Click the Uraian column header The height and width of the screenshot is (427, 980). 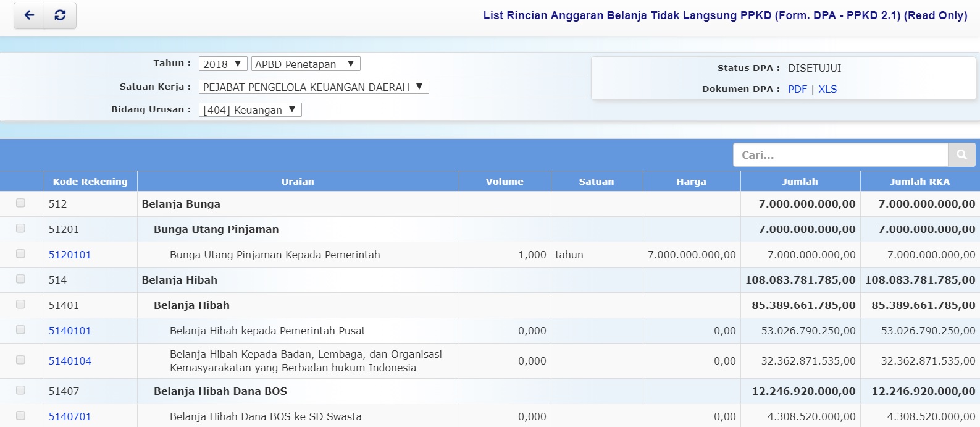click(x=298, y=182)
